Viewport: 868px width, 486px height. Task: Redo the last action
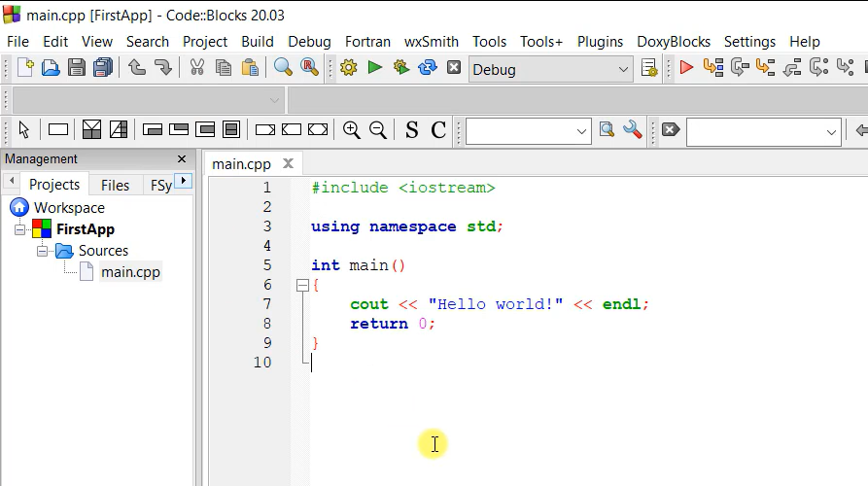coord(163,68)
